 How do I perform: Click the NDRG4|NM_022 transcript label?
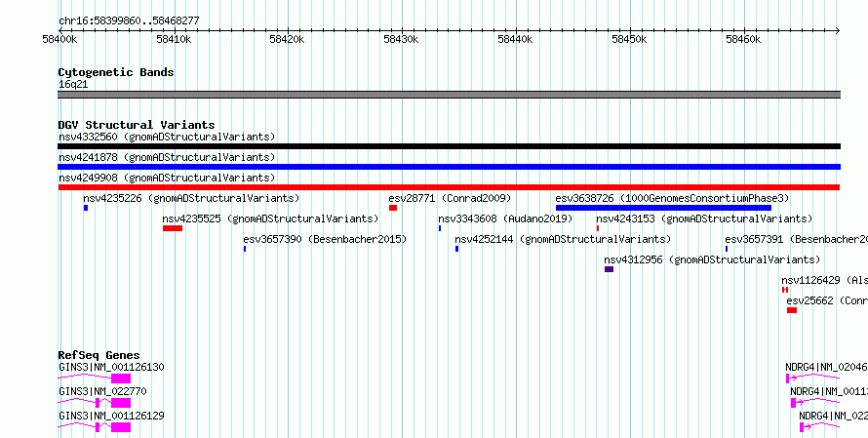[x=834, y=416]
